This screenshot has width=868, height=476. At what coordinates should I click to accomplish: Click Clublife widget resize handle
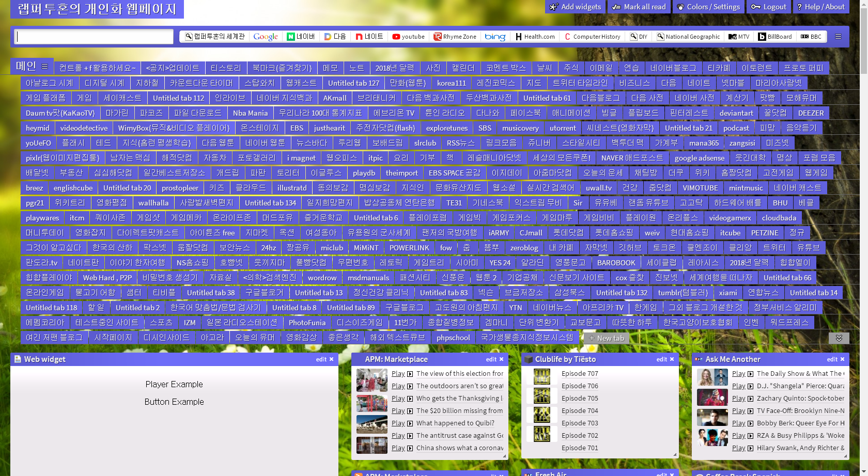pyautogui.click(x=675, y=455)
